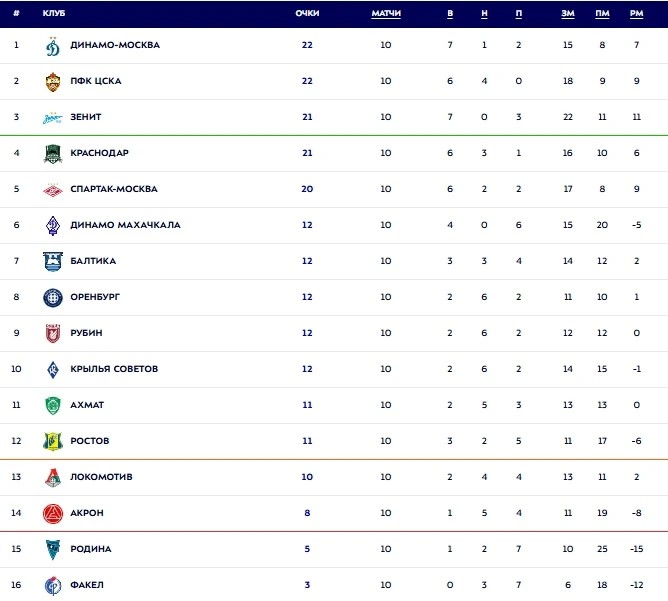Open the Zenit logo icon
Image resolution: width=668 pixels, height=601 pixels.
[53, 118]
